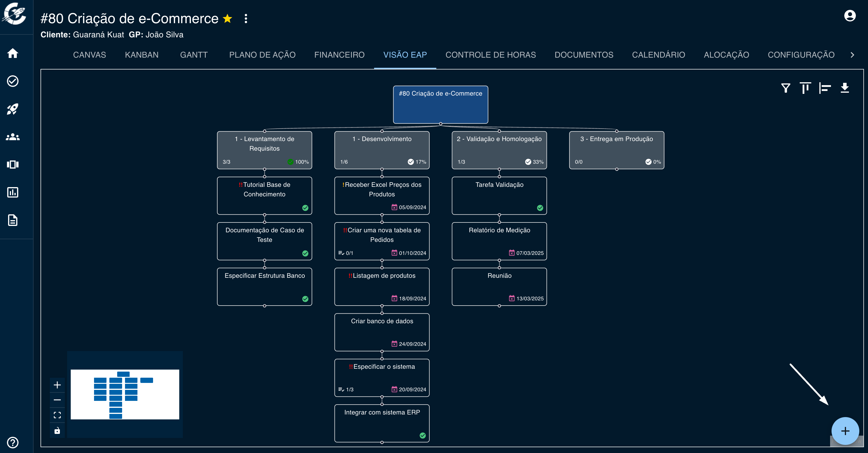Open the three-dot project options menu
This screenshot has height=453, width=868.
[x=246, y=19]
